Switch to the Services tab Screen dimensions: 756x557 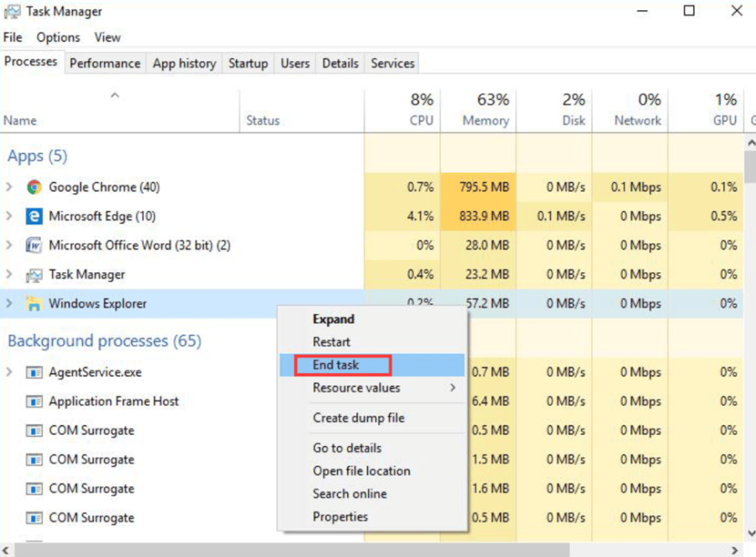point(392,63)
